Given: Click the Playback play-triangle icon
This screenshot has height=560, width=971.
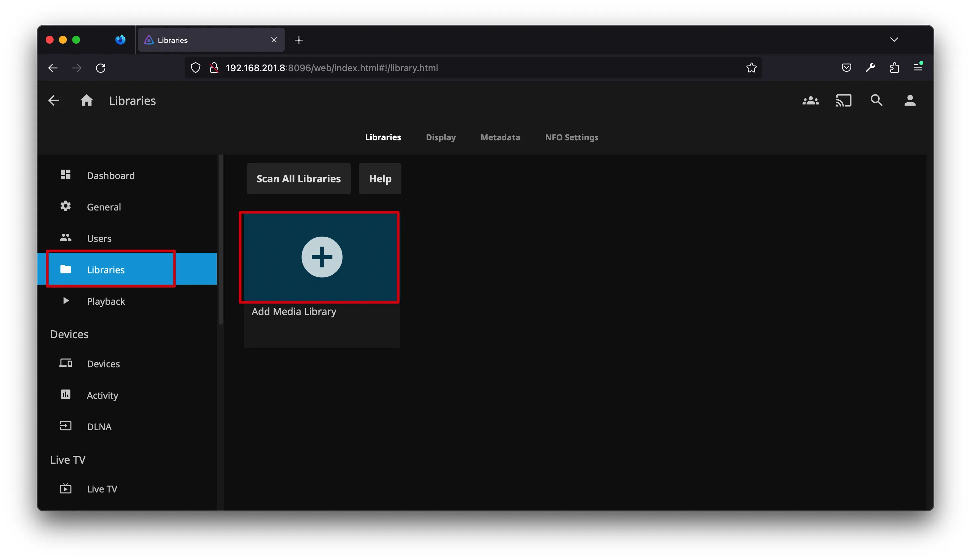Looking at the screenshot, I should 66,301.
